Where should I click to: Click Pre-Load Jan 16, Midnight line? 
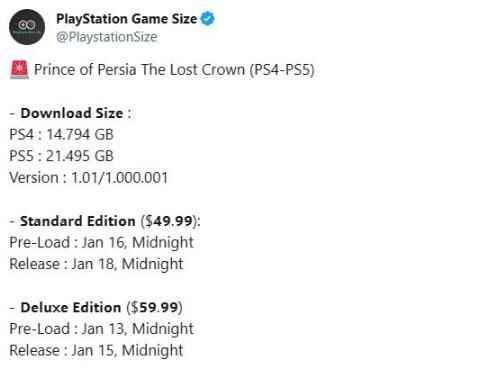[x=101, y=243]
